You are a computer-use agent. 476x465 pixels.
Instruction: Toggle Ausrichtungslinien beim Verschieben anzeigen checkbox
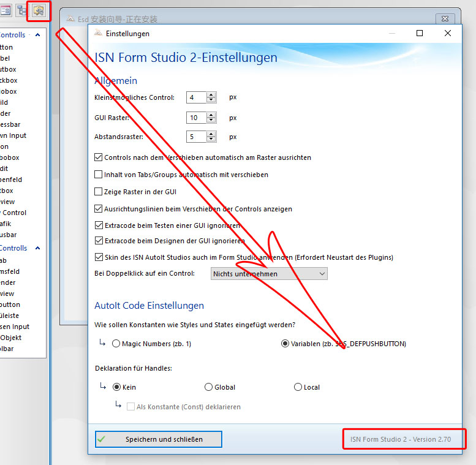click(x=99, y=208)
